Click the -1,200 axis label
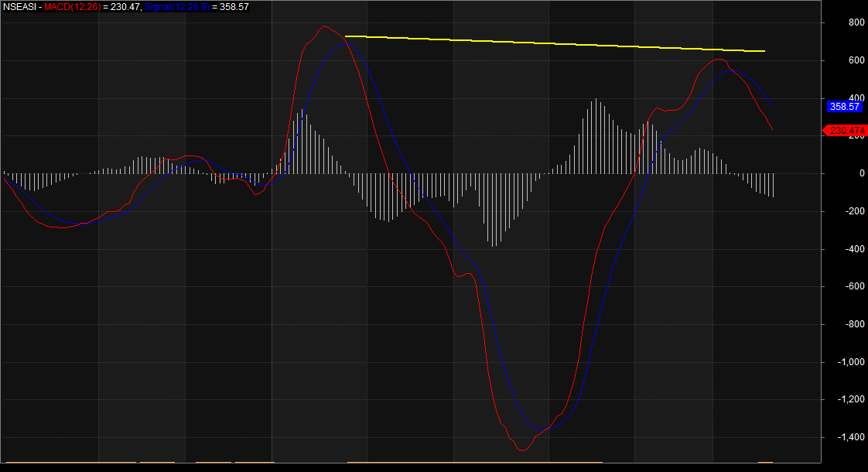Viewport: 868px width, 472px height. click(852, 399)
